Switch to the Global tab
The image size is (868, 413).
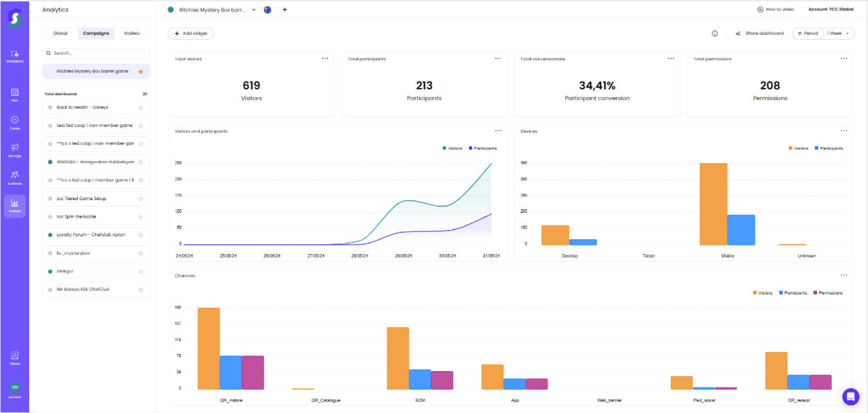click(x=60, y=33)
